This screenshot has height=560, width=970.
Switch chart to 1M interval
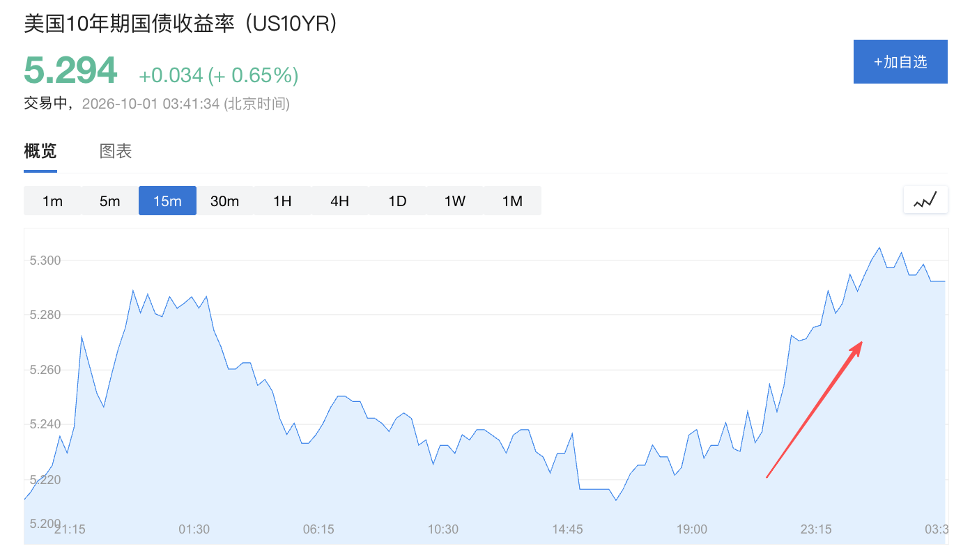tap(512, 201)
